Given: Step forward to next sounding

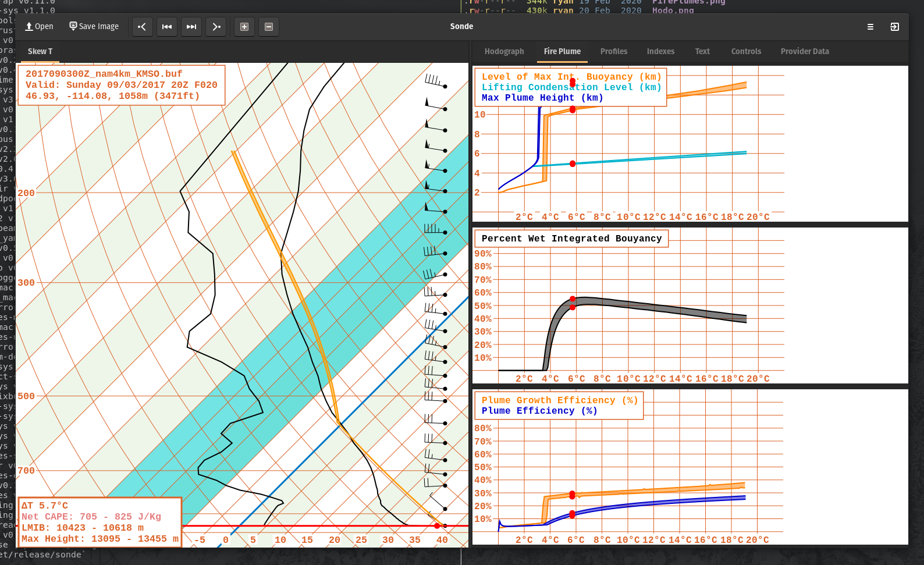Looking at the screenshot, I should pos(216,27).
